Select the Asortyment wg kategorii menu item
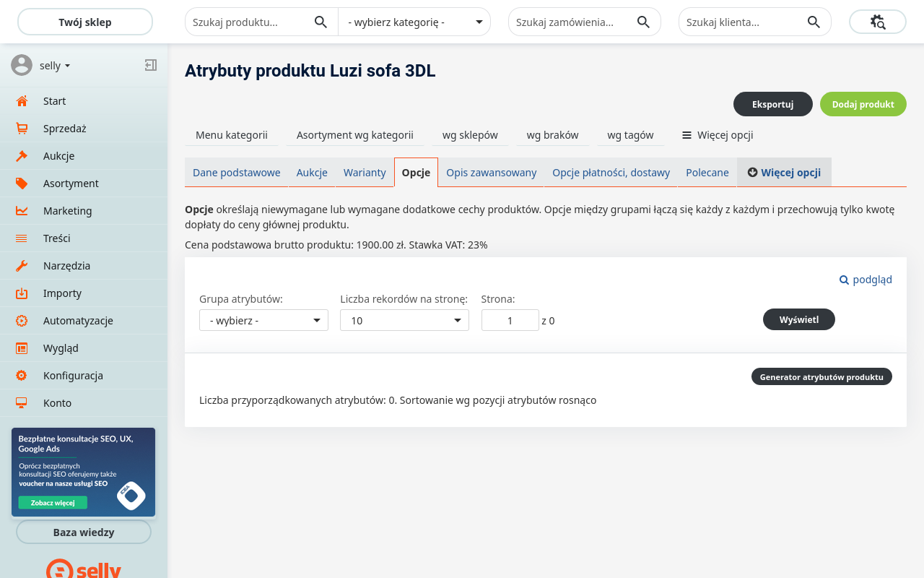 click(x=354, y=135)
